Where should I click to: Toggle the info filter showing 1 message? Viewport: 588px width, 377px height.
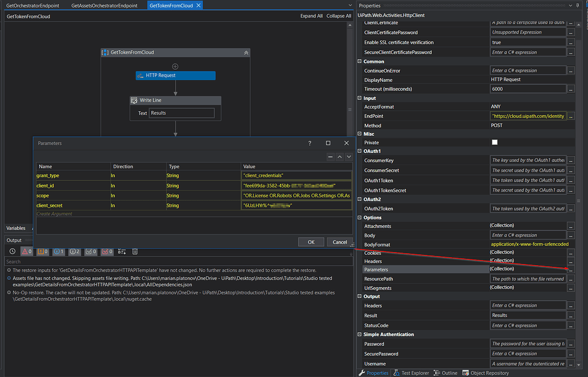(59, 252)
